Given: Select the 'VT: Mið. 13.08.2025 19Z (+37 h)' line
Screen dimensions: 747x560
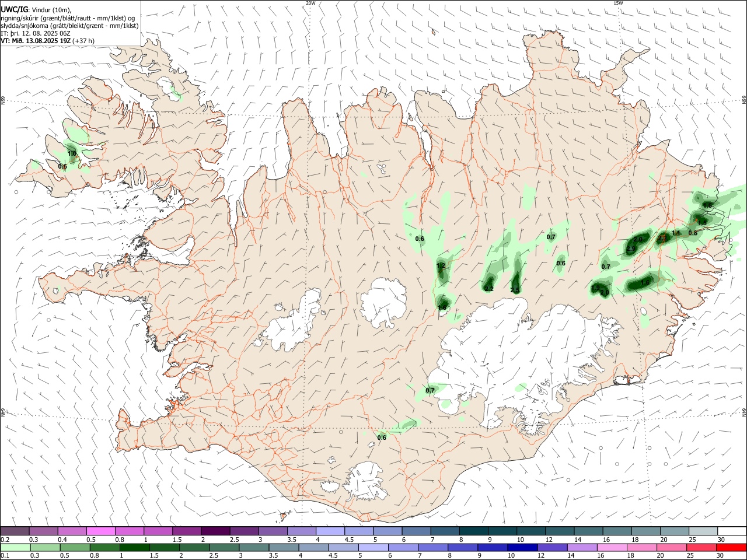Looking at the screenshot, I should pos(48,41).
